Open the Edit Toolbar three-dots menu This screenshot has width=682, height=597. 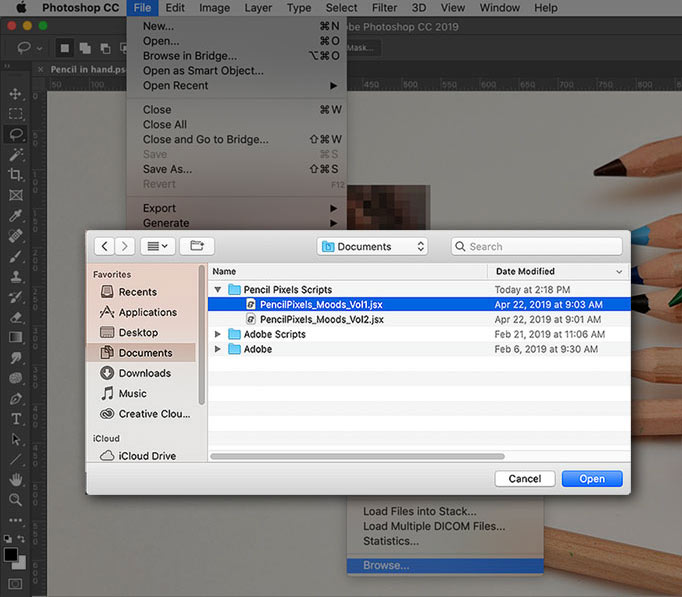click(16, 520)
